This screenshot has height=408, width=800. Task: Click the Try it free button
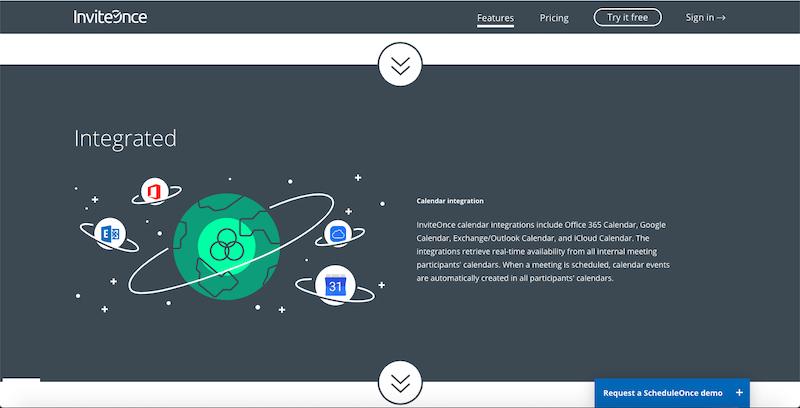[628, 17]
